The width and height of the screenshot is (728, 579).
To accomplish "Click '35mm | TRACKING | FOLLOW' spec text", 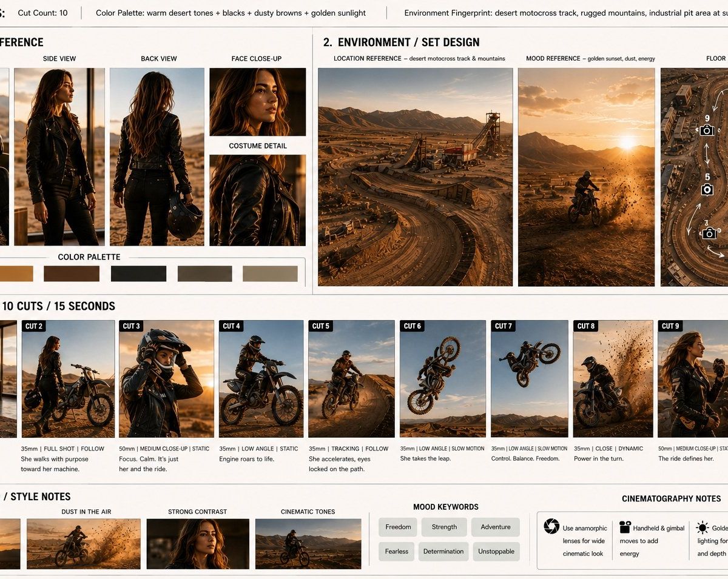I will click(x=349, y=449).
